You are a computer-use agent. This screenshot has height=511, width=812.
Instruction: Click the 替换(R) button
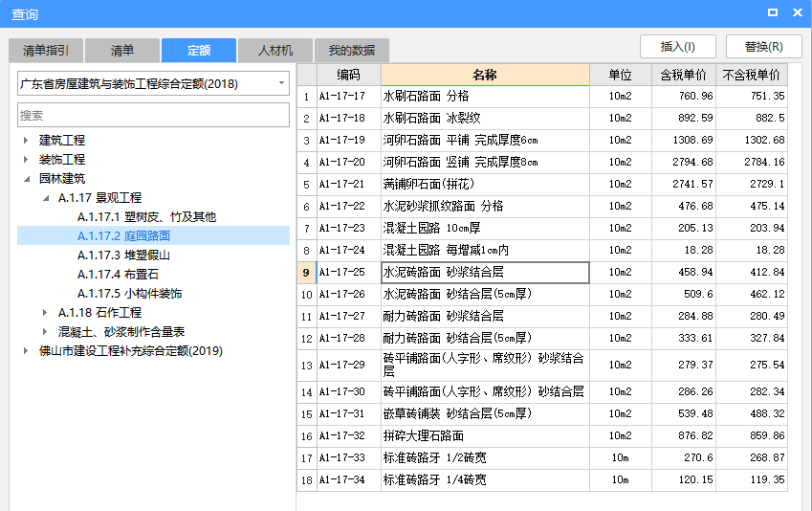click(763, 46)
